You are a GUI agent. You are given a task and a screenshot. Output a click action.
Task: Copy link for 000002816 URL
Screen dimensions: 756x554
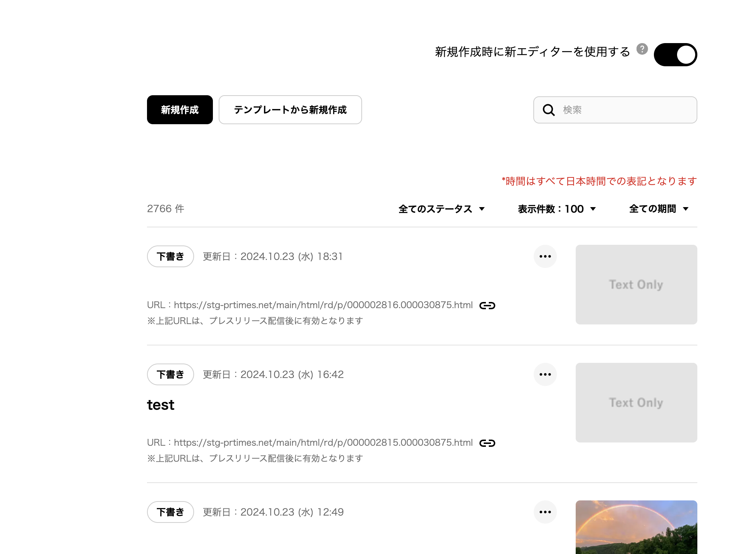pyautogui.click(x=487, y=306)
